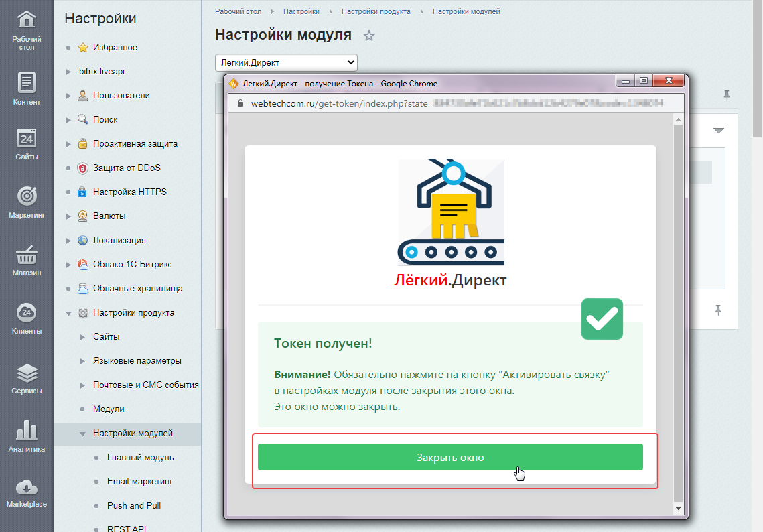Open the Сайты calendar icon in left bar
763x532 pixels.
tap(27, 139)
